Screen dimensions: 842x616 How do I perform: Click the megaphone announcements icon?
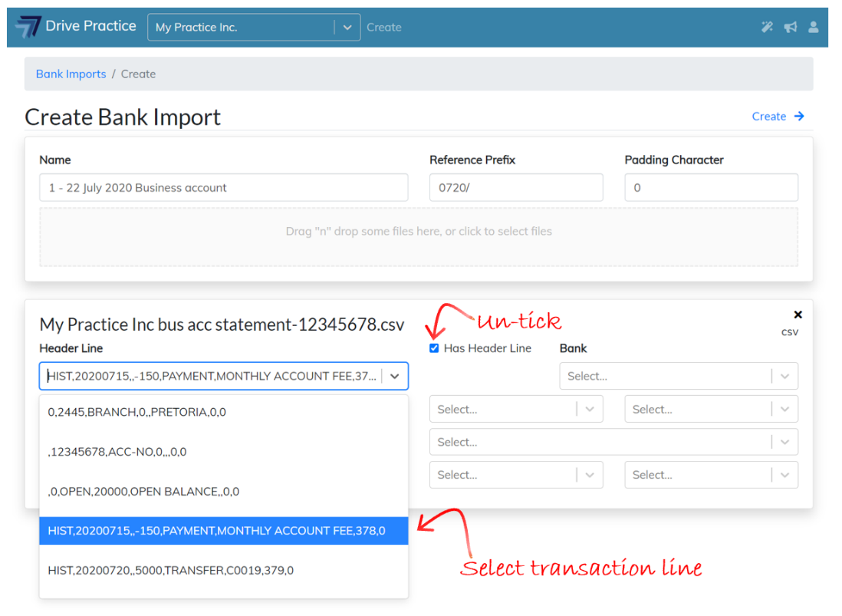point(790,27)
